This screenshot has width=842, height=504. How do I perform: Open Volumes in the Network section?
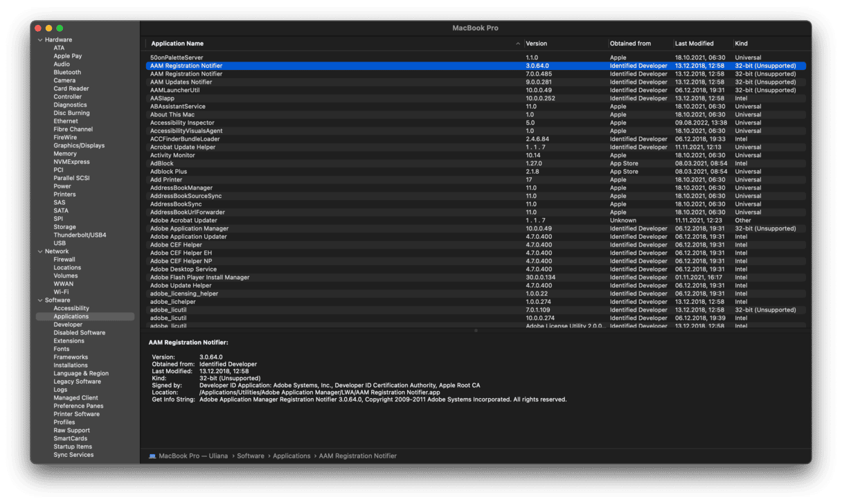tap(66, 276)
